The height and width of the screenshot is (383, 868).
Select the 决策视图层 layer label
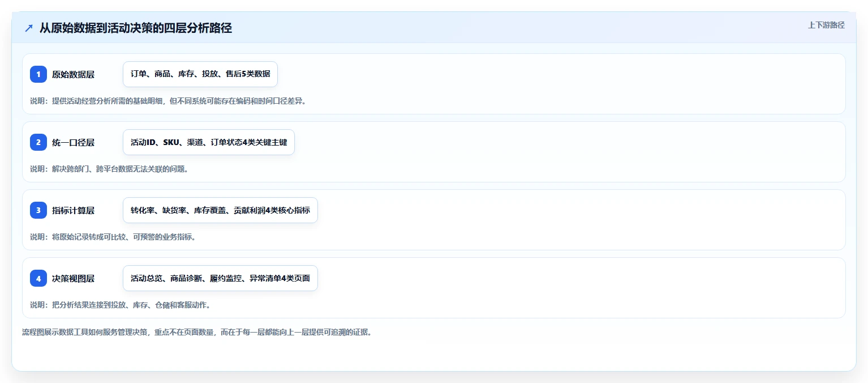coord(73,278)
